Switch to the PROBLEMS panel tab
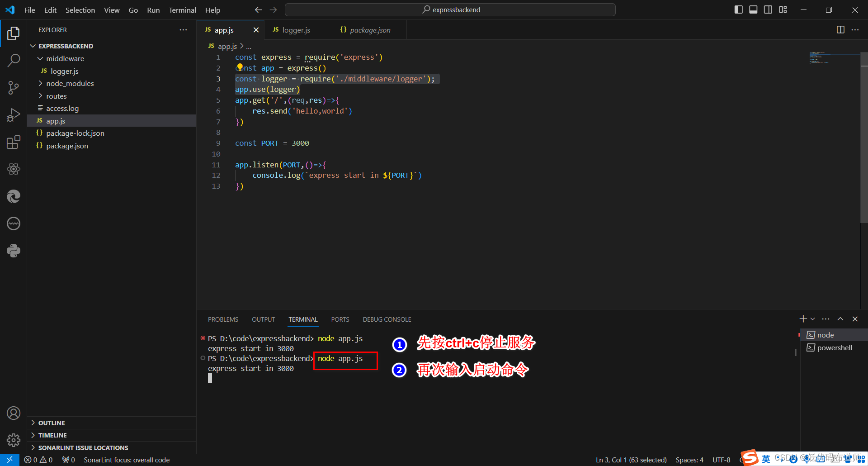868x466 pixels. click(223, 319)
